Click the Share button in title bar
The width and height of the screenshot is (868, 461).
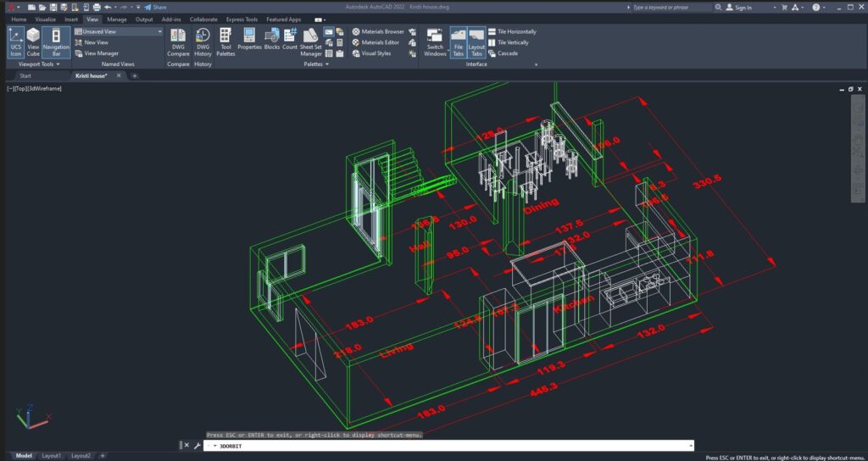coord(155,7)
